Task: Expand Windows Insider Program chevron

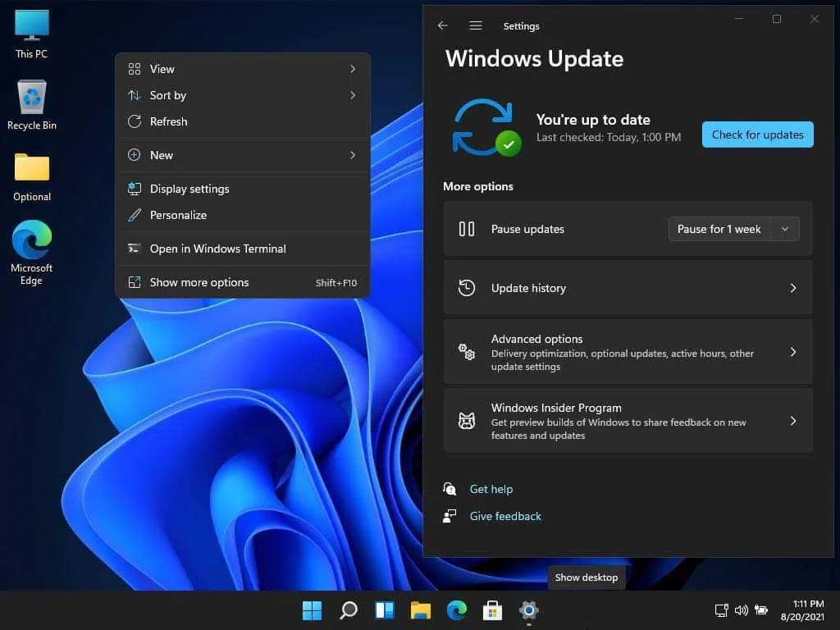Action: click(793, 421)
